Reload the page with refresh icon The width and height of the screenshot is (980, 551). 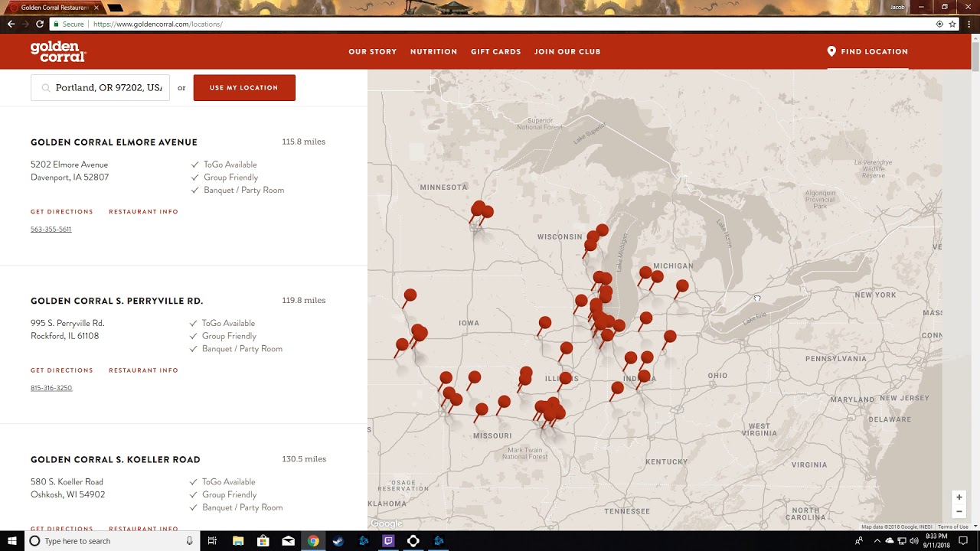[40, 24]
